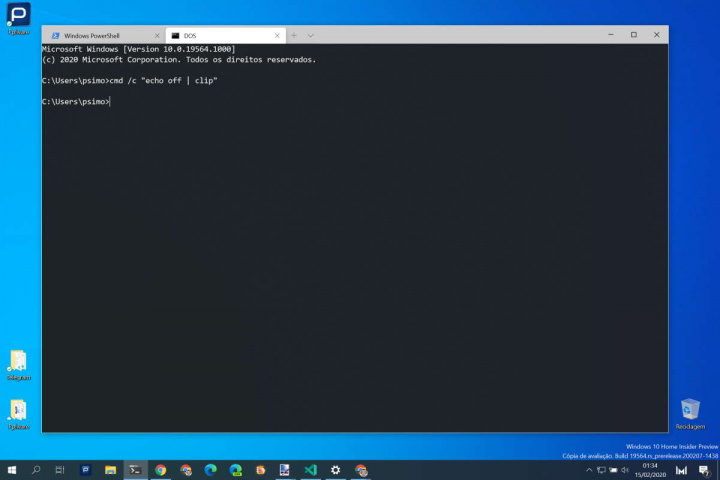Open Visual Studio Code from the taskbar
Screen dimensions: 720x480
point(310,470)
